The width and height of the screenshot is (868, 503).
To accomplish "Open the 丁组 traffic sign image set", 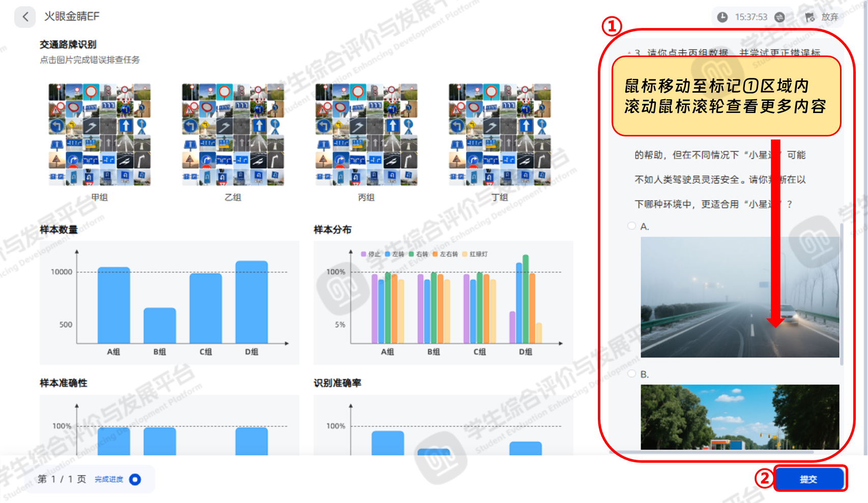I will point(500,134).
